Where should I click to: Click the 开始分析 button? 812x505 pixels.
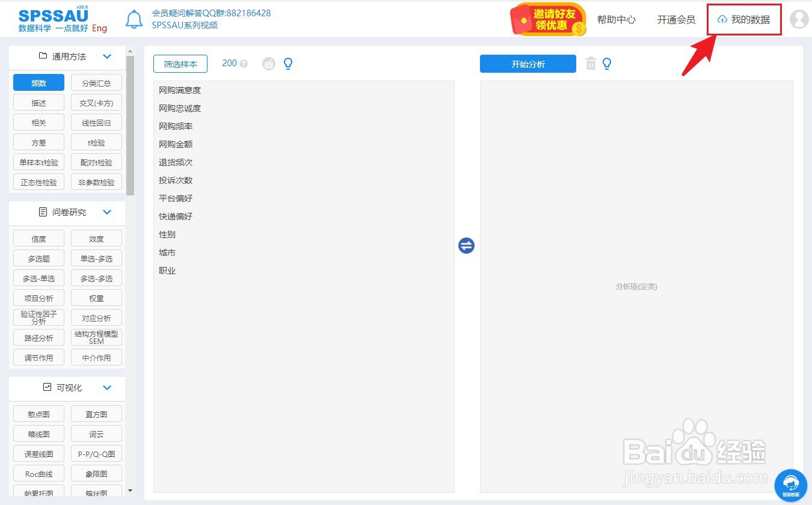pyautogui.click(x=528, y=64)
